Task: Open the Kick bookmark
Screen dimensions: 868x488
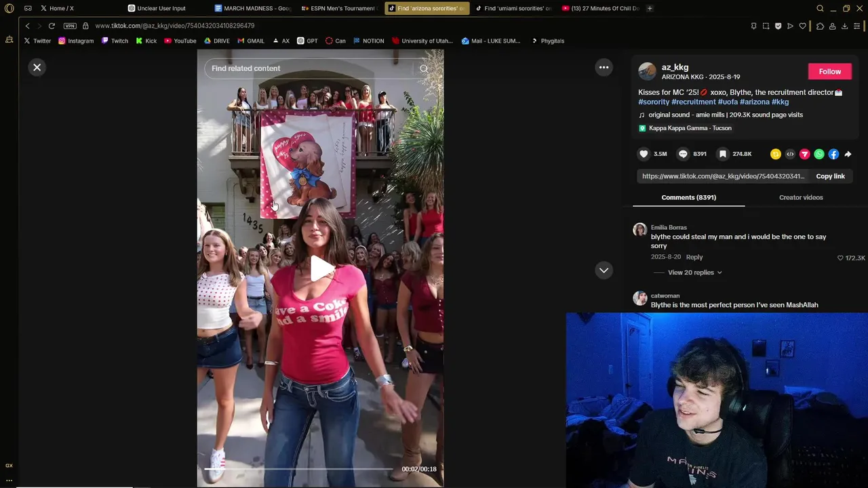Action: pyautogui.click(x=146, y=41)
